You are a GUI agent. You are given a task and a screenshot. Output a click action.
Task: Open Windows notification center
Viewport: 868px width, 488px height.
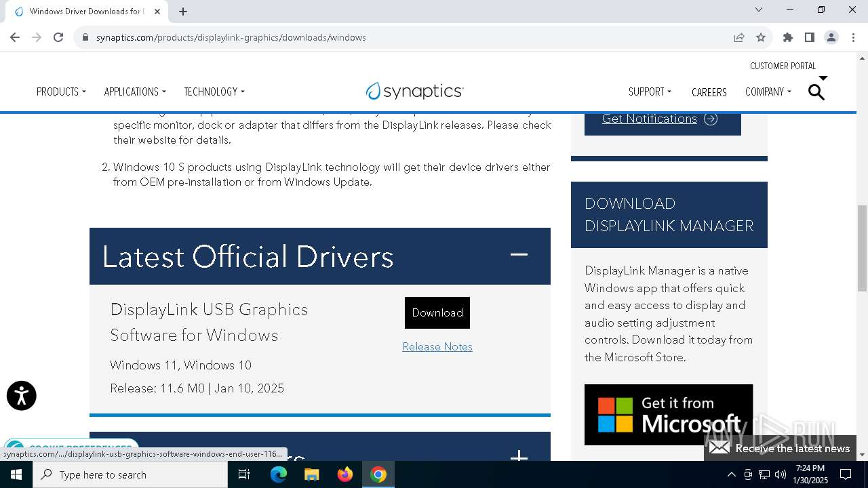point(846,474)
